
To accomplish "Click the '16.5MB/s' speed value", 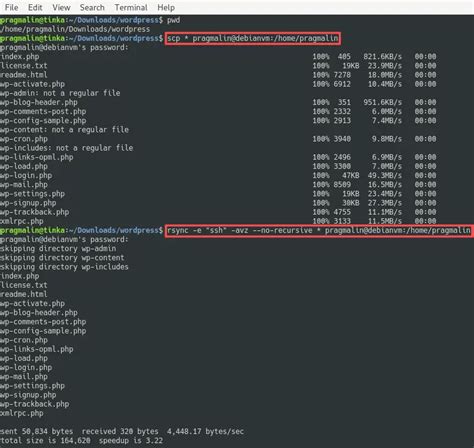I will coord(385,185).
